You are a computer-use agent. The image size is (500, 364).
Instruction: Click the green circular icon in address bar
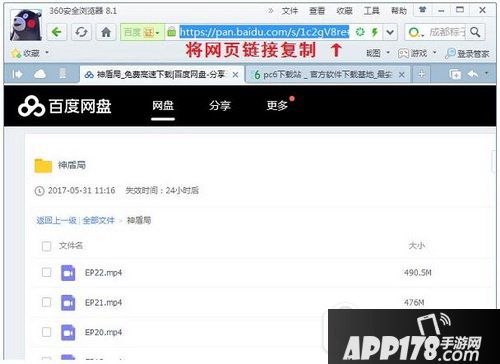pos(360,32)
